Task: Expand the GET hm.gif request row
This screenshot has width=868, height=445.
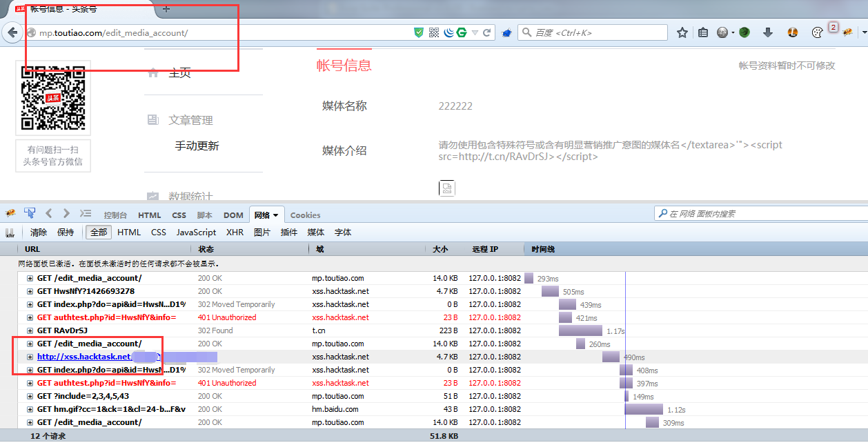Action: pos(30,409)
